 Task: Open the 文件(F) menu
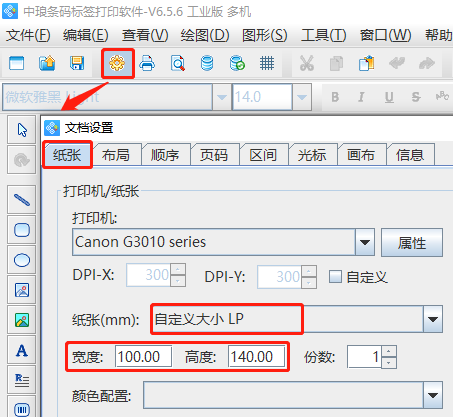[x=28, y=35]
